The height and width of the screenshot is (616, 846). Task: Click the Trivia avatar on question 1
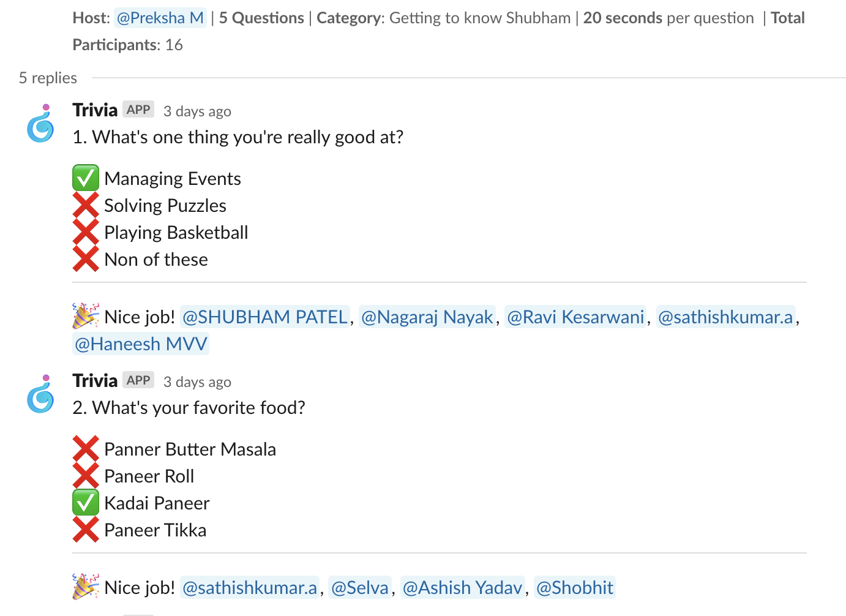pyautogui.click(x=40, y=123)
